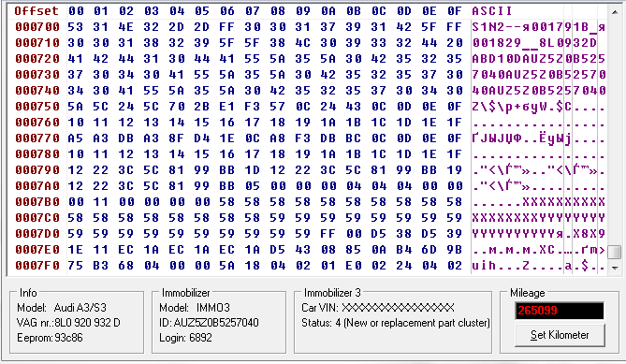This screenshot has height=364, width=626.
Task: Select offset row 000780
Action: pos(37,154)
